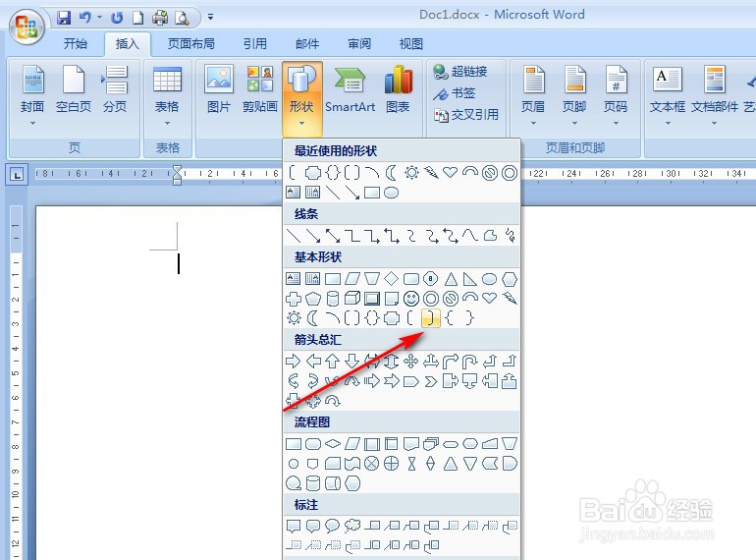
Task: Choose the smiley face basic shape
Action: click(x=410, y=299)
